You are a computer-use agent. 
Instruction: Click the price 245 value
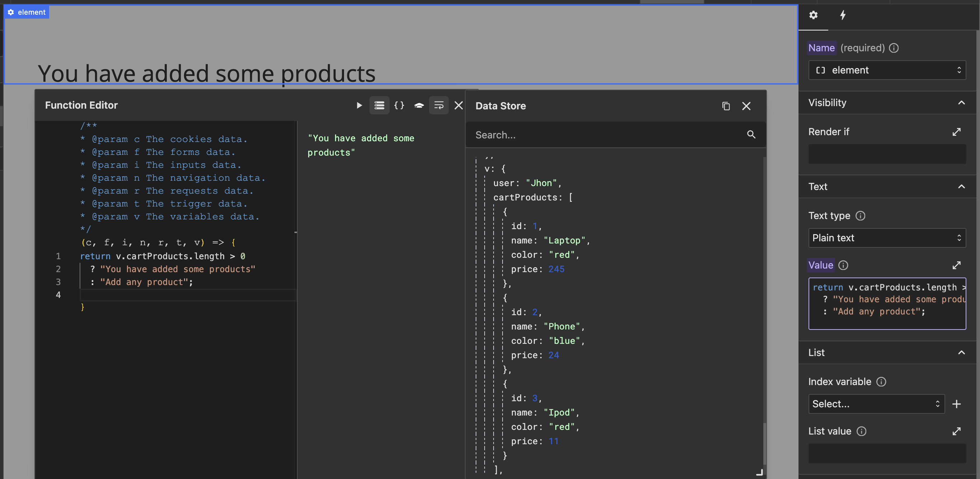[556, 269]
